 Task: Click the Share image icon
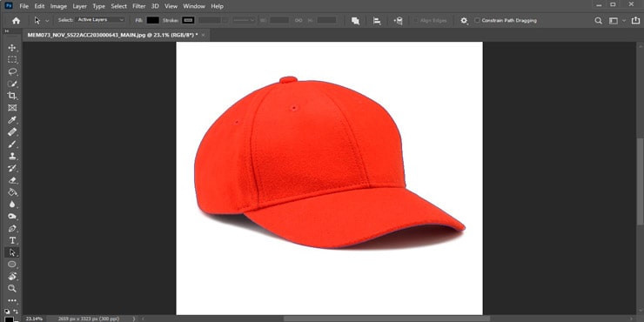click(x=635, y=21)
